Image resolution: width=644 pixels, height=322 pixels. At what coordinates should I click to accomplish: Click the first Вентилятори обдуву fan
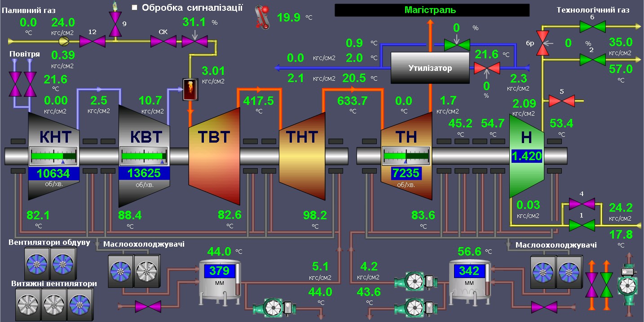coord(37,264)
